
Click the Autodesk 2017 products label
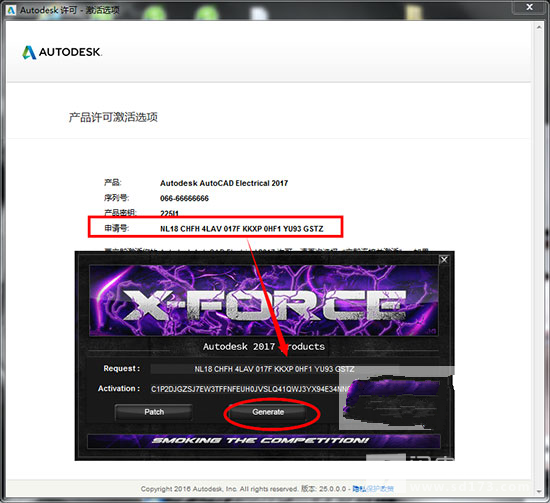pos(264,347)
